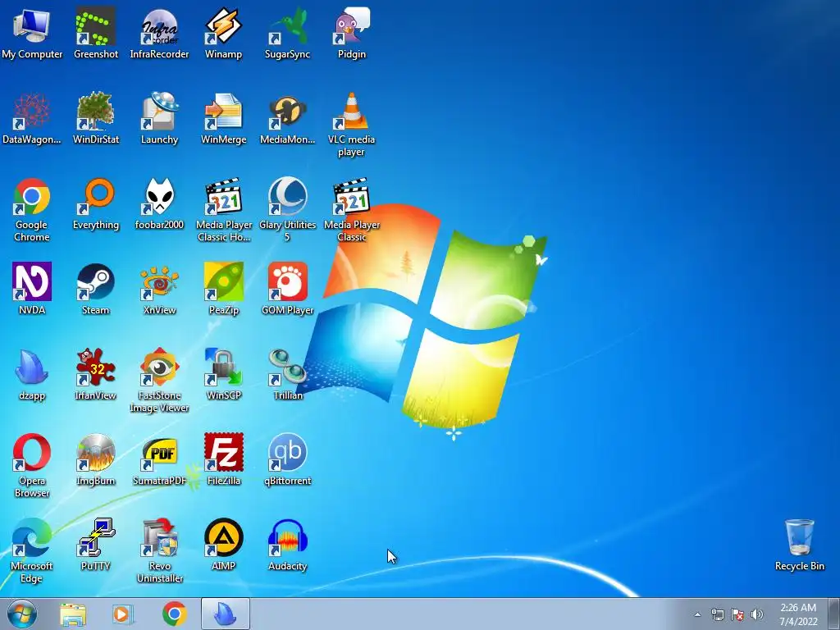This screenshot has height=630, width=840.
Task: Click FastStone Image Viewer icon
Action: tap(159, 367)
